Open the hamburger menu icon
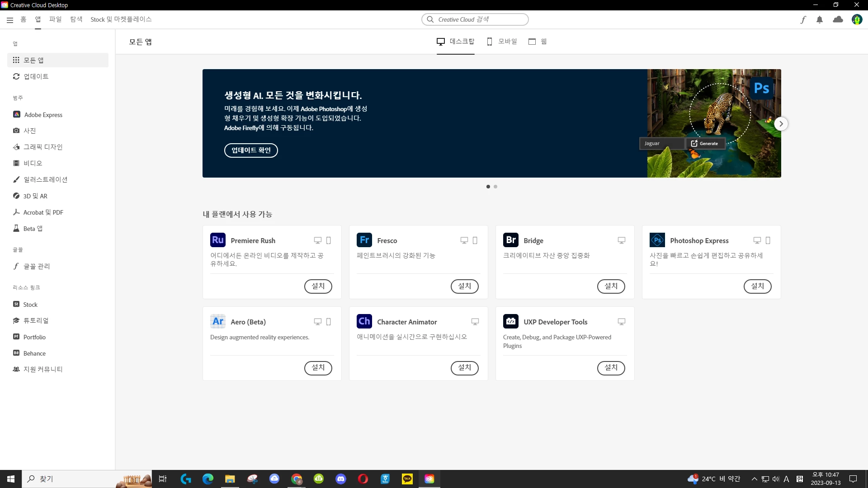 coord(10,20)
